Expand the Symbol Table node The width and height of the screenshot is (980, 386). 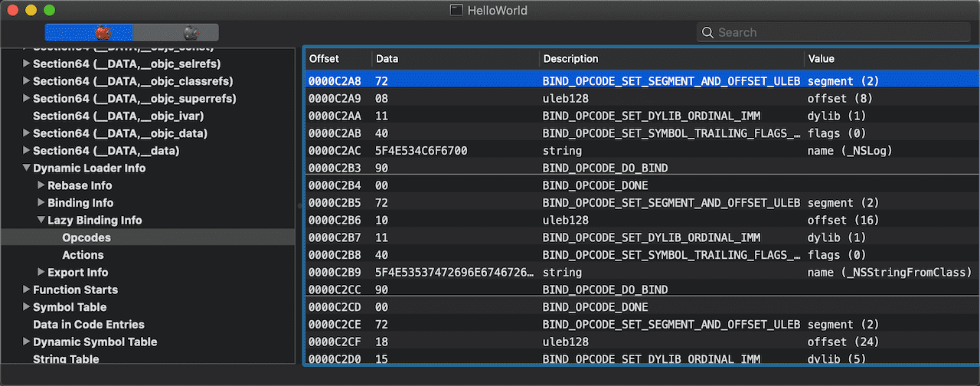coord(27,307)
